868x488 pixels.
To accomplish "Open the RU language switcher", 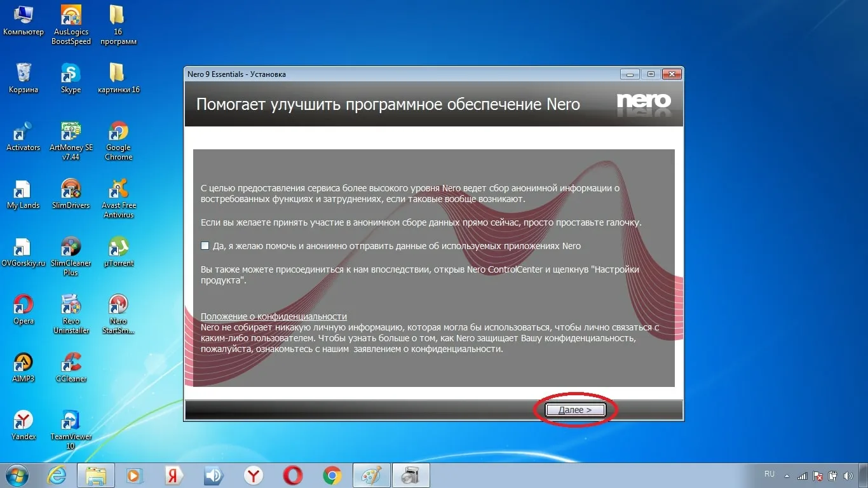I will click(770, 474).
